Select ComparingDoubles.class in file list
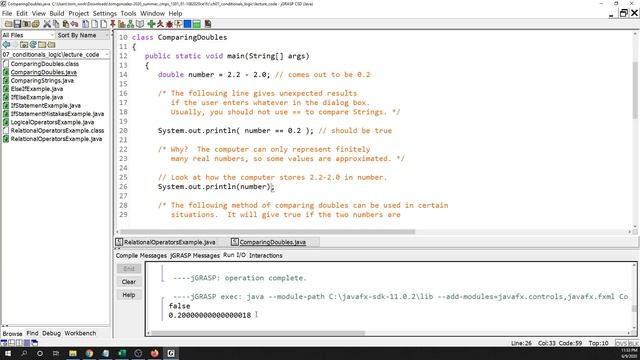The height and width of the screenshot is (360, 640). (44, 64)
